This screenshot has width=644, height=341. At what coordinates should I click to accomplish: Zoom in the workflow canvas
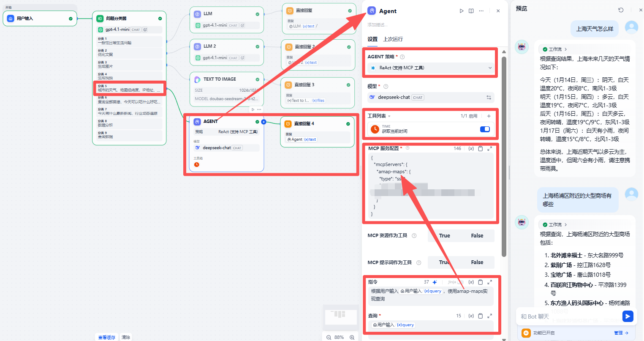[x=352, y=337]
